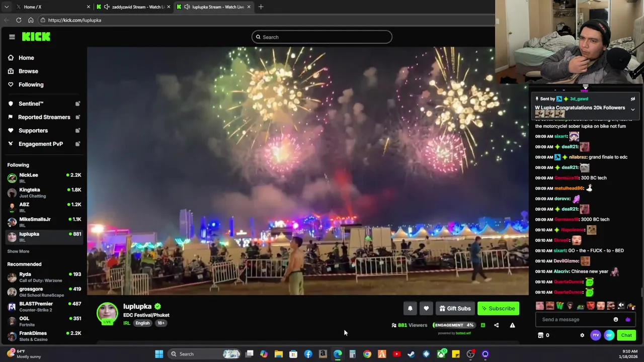Open NickLee's channel in Following list
The height and width of the screenshot is (362, 644).
tap(44, 177)
